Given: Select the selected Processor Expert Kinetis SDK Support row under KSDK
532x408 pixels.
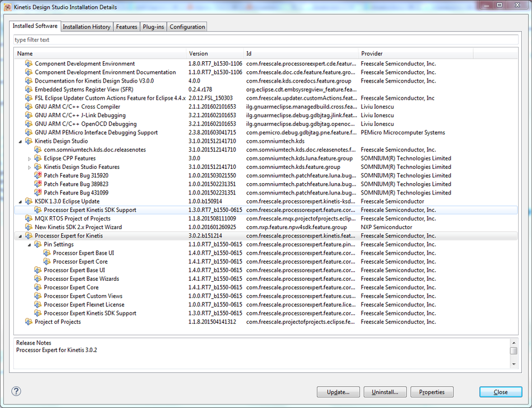Looking at the screenshot, I should (266, 210).
